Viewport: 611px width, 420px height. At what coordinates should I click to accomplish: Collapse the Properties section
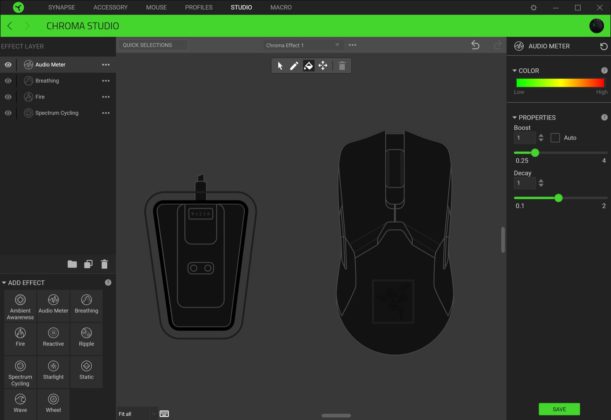tap(514, 117)
